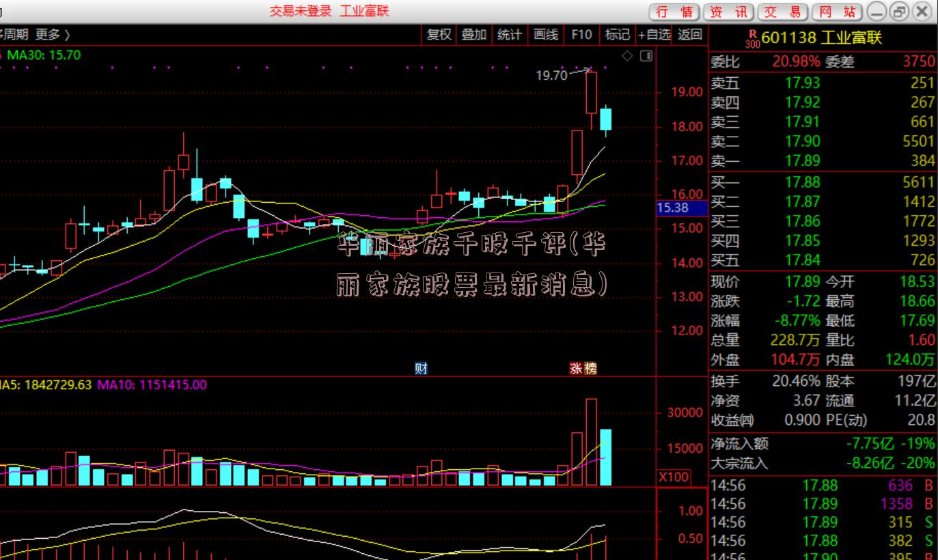Screen dimensions: 938x560
Task: Click the 内盘 124.0万 value
Action: (x=911, y=360)
